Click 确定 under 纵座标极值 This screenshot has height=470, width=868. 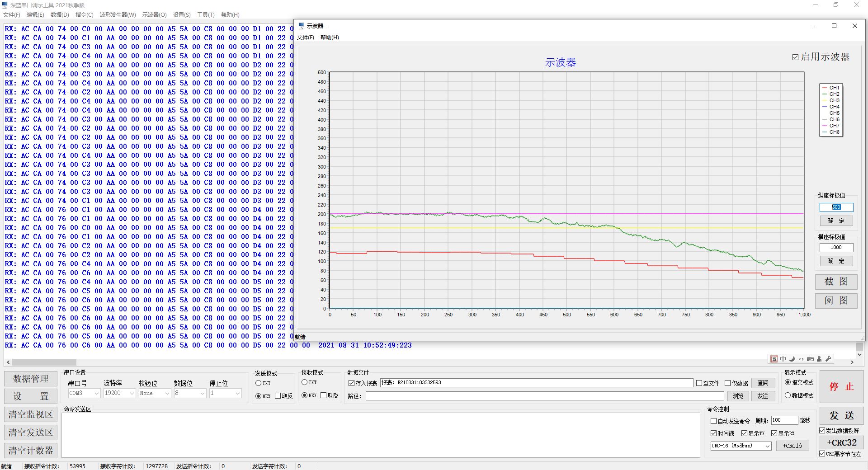(x=836, y=221)
